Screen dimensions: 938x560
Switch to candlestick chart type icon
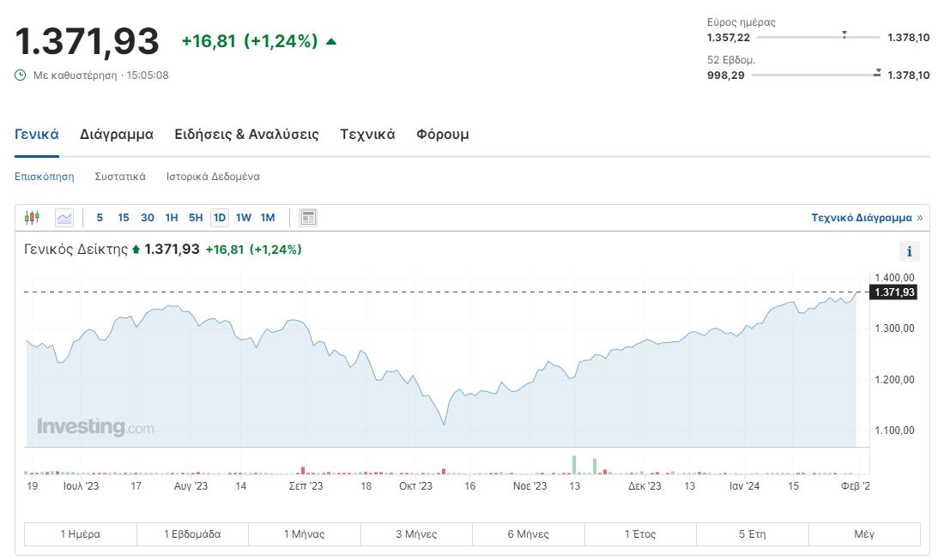(33, 218)
